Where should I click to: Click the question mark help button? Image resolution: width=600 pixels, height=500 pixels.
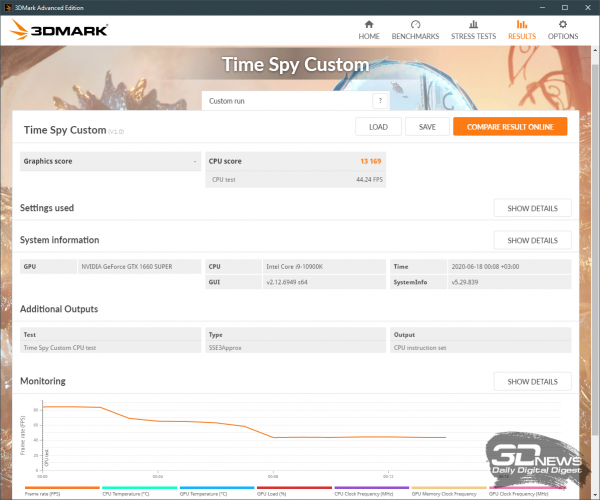380,101
